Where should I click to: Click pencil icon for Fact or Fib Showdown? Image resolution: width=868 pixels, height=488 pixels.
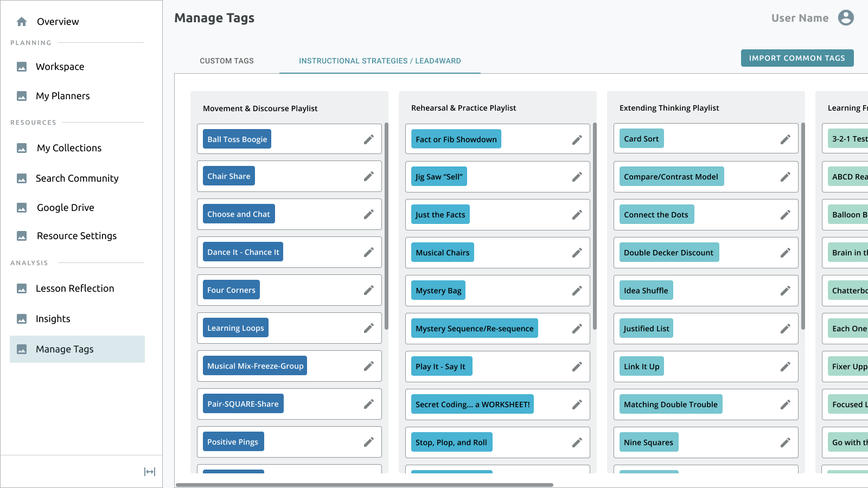(577, 140)
